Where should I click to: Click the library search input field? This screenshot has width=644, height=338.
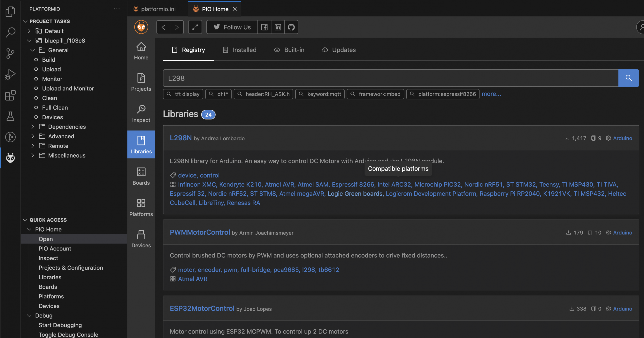coord(390,78)
